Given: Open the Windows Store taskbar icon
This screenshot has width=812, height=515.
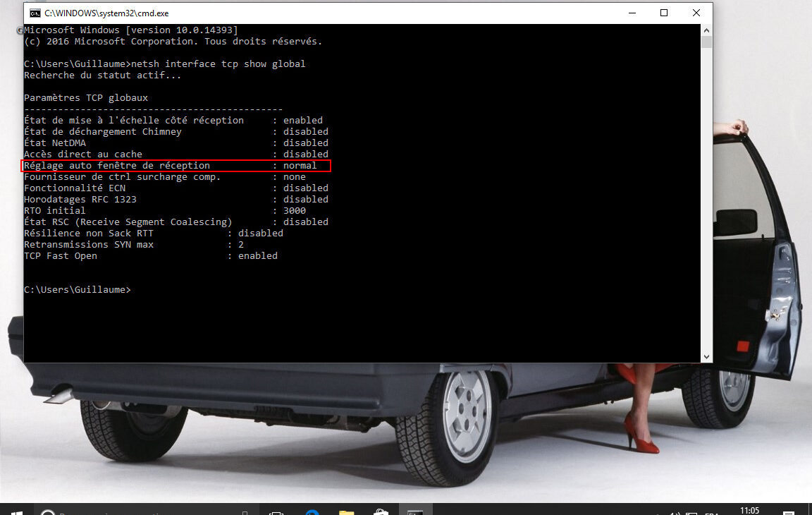Looking at the screenshot, I should coord(381,511).
